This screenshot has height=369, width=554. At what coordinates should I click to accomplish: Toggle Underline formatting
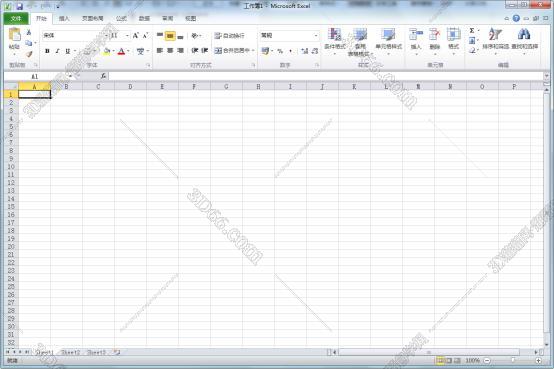[67, 51]
